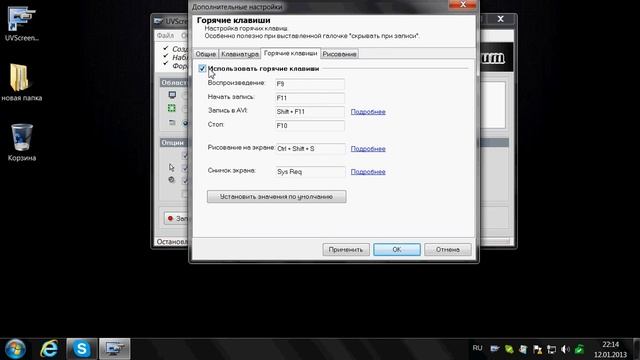Select the full screen monitor icon in UVScreenCamera
This screenshot has height=360, width=640.
[172, 95]
